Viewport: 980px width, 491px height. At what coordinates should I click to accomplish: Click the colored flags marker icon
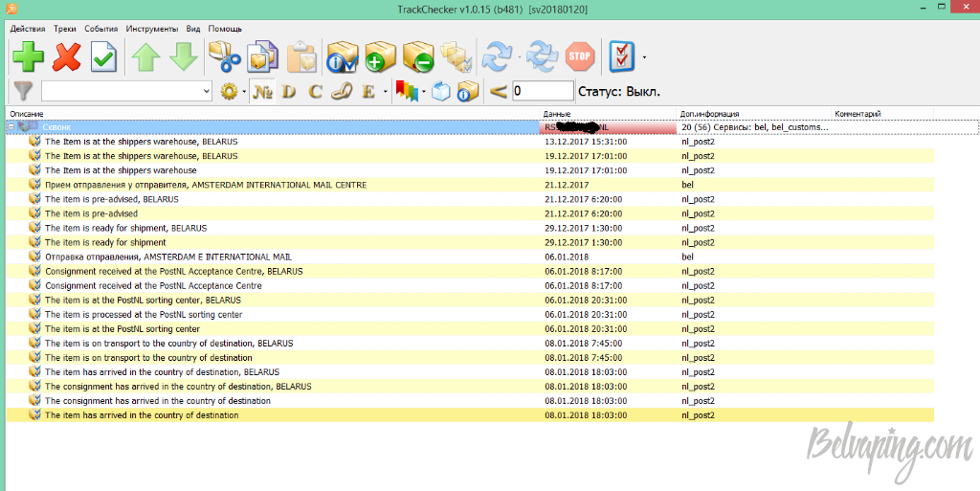click(407, 92)
